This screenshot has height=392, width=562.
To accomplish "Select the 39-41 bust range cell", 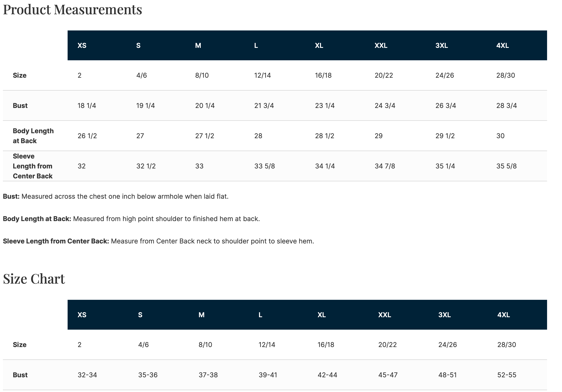I will [268, 375].
